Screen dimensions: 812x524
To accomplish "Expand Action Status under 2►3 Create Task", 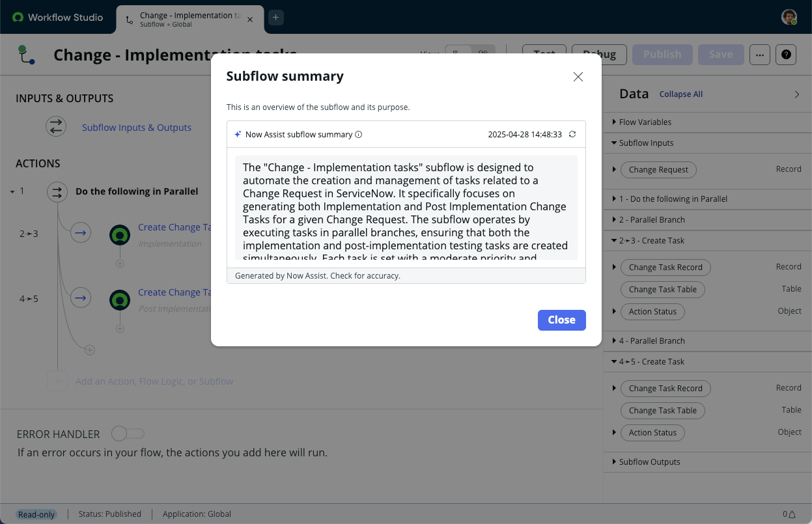I will (x=614, y=312).
